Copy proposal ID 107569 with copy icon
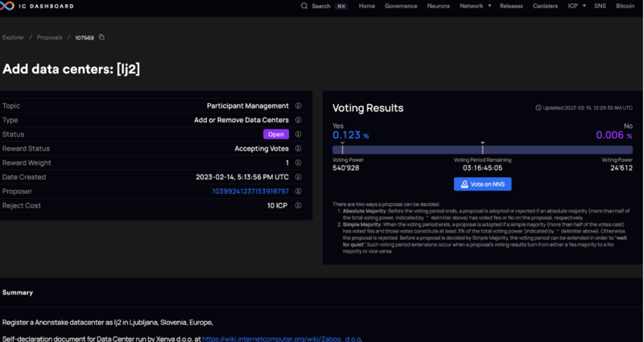 click(102, 37)
